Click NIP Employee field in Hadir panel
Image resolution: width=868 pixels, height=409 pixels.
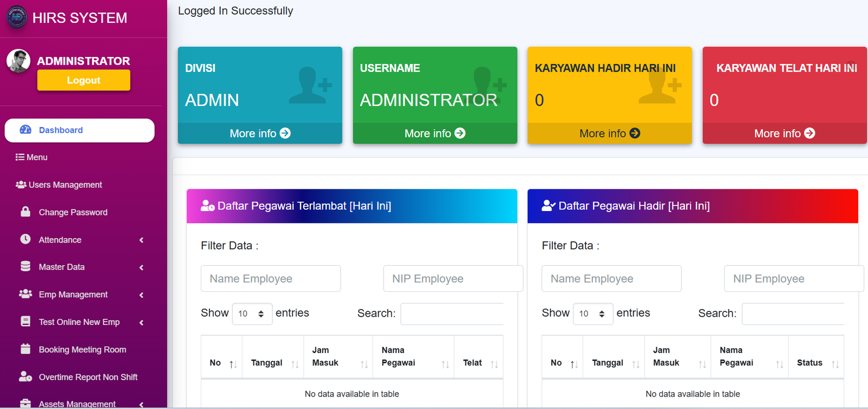coord(794,279)
